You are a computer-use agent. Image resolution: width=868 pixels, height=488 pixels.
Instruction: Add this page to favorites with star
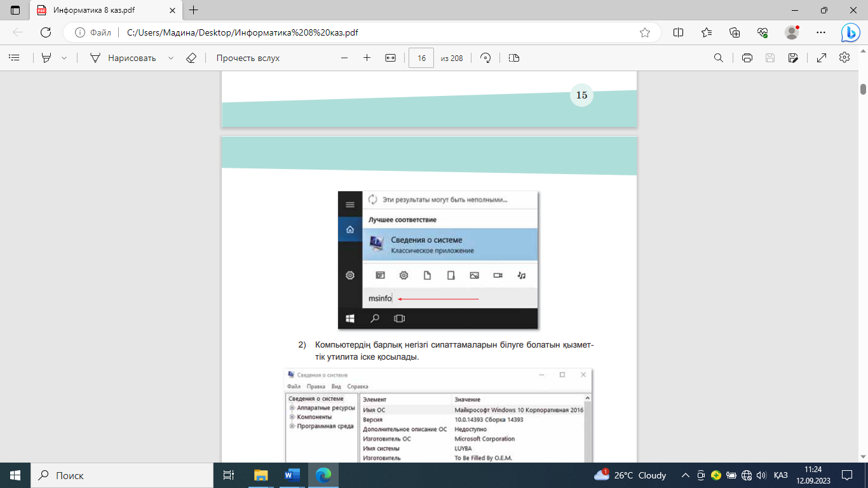645,32
